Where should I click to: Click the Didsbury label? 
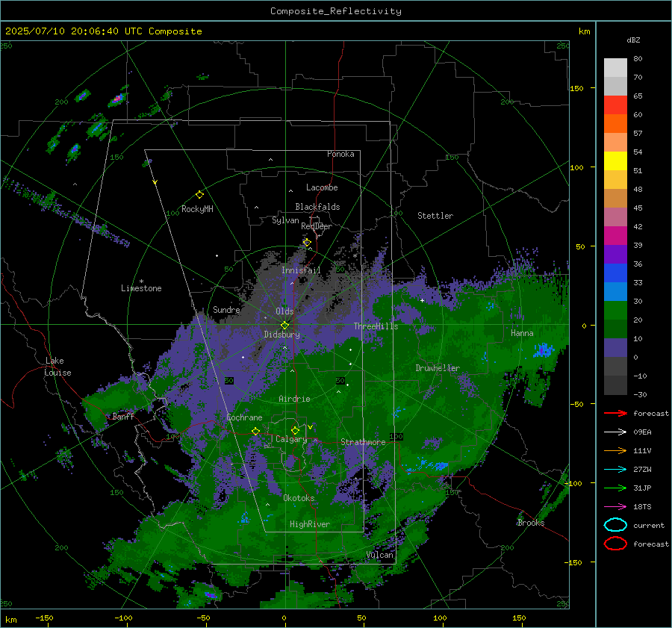(281, 335)
